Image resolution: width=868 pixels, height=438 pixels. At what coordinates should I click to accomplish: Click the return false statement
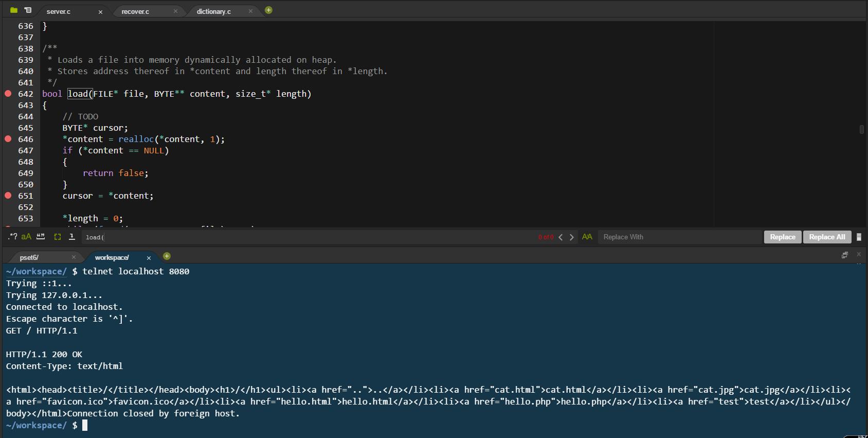116,173
